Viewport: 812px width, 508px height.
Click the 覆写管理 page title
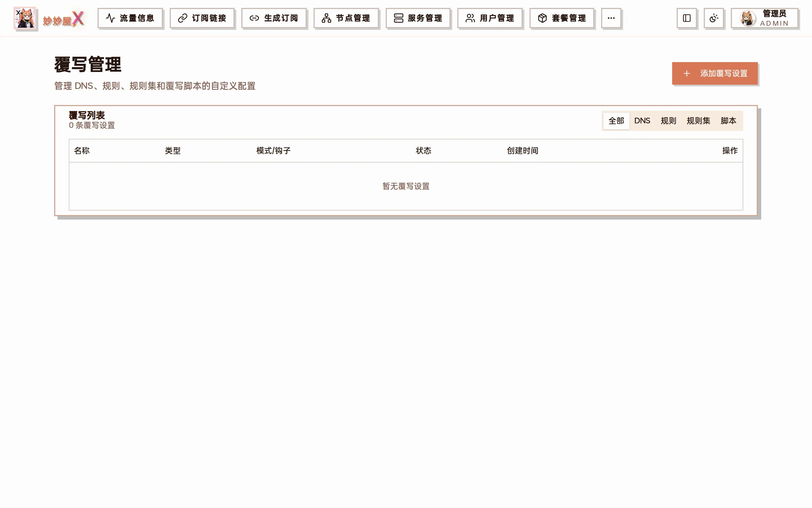[88, 65]
